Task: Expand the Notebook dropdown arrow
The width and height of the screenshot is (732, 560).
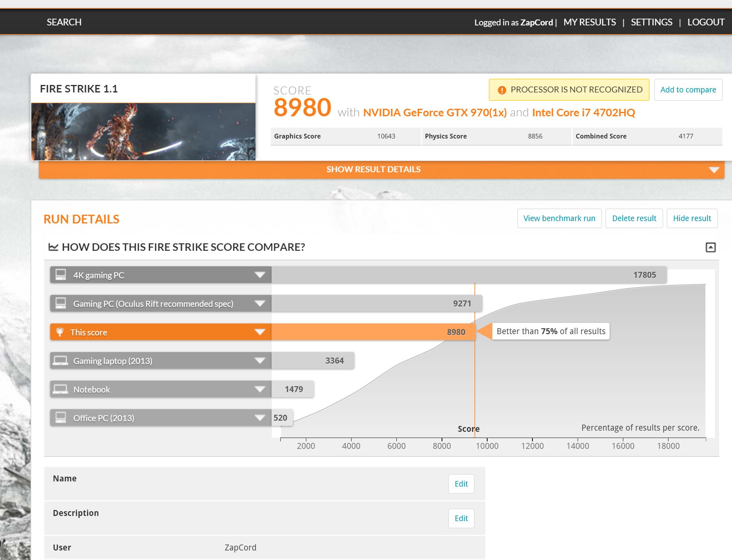Action: (x=260, y=389)
